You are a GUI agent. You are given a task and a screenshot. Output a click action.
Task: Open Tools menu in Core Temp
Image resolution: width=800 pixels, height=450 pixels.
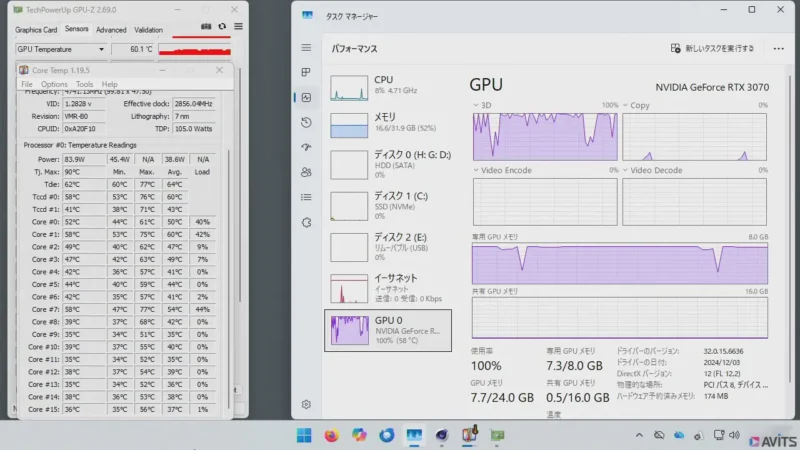(85, 84)
